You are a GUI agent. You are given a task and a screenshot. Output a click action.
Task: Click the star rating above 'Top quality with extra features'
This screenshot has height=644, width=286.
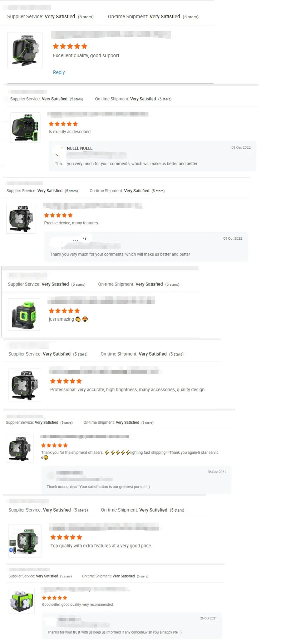click(x=66, y=537)
